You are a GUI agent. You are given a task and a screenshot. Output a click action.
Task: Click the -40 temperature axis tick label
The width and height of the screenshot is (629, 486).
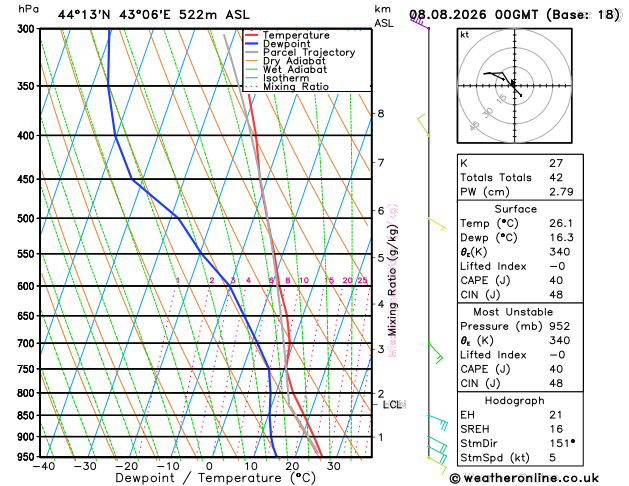pos(44,466)
